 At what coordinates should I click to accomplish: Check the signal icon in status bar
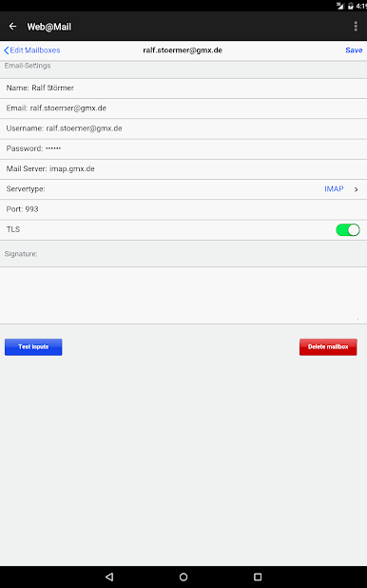(x=340, y=6)
